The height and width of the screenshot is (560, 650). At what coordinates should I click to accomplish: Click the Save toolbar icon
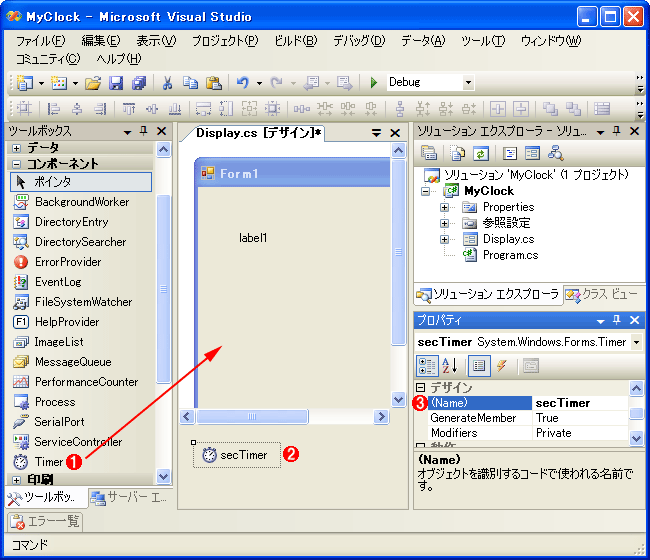[x=116, y=83]
